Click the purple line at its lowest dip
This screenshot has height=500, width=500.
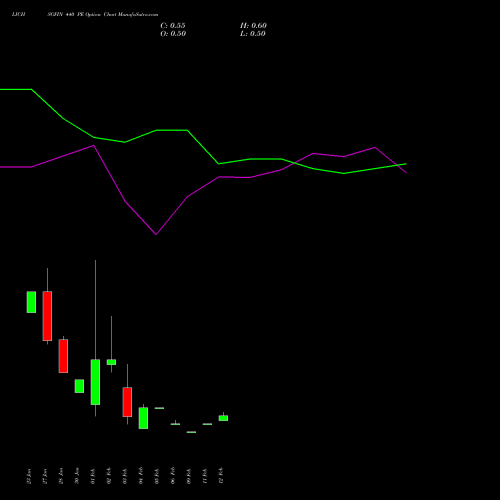point(156,234)
